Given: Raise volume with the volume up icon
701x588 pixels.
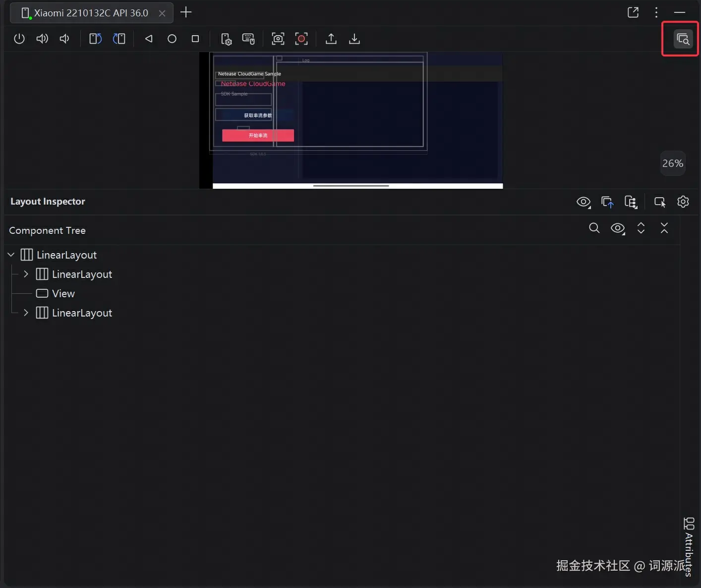Looking at the screenshot, I should pos(42,39).
